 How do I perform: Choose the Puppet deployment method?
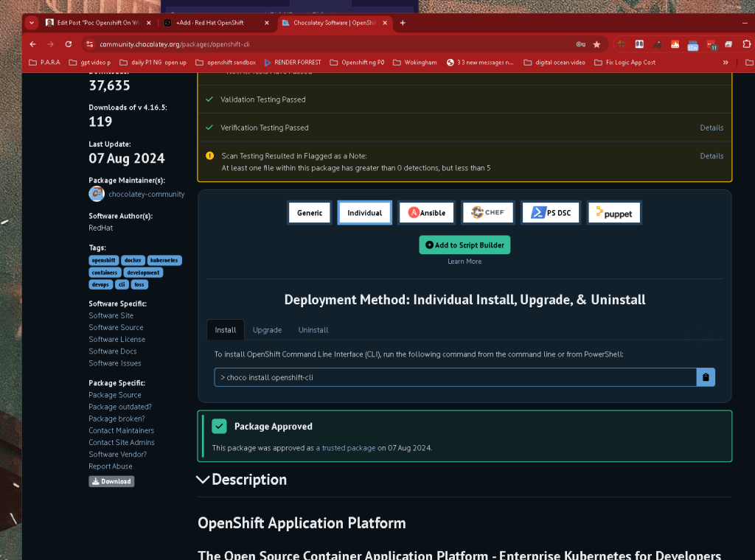click(614, 213)
